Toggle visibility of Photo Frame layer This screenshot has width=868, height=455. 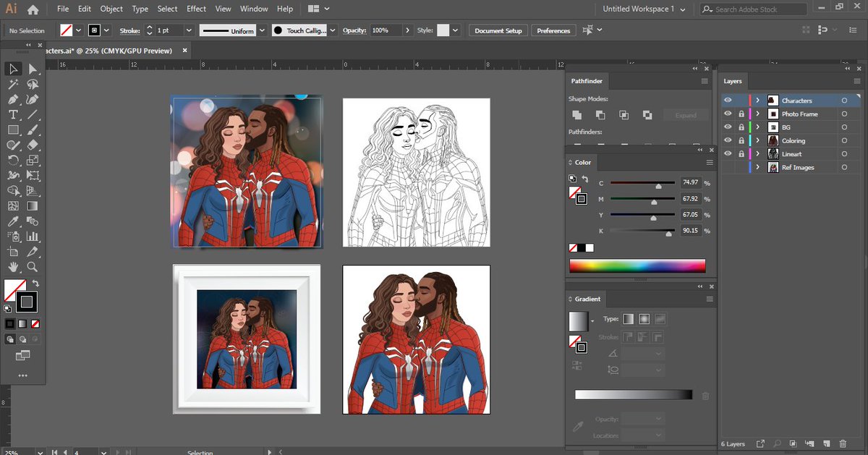point(728,114)
